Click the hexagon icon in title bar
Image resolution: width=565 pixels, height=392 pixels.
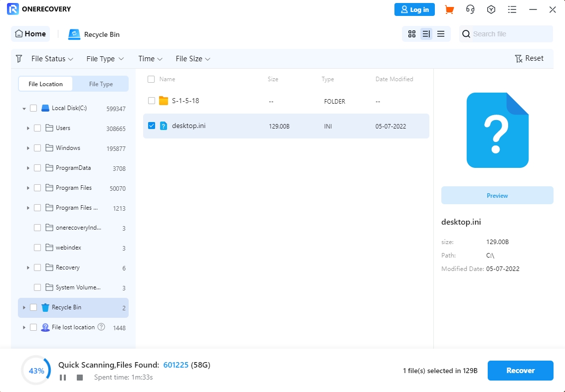(491, 9)
